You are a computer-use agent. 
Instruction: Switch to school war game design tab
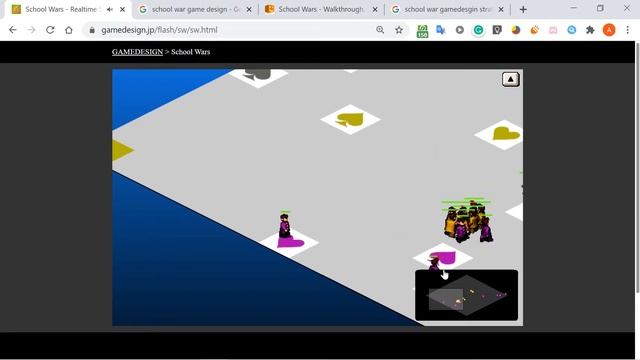(195, 9)
